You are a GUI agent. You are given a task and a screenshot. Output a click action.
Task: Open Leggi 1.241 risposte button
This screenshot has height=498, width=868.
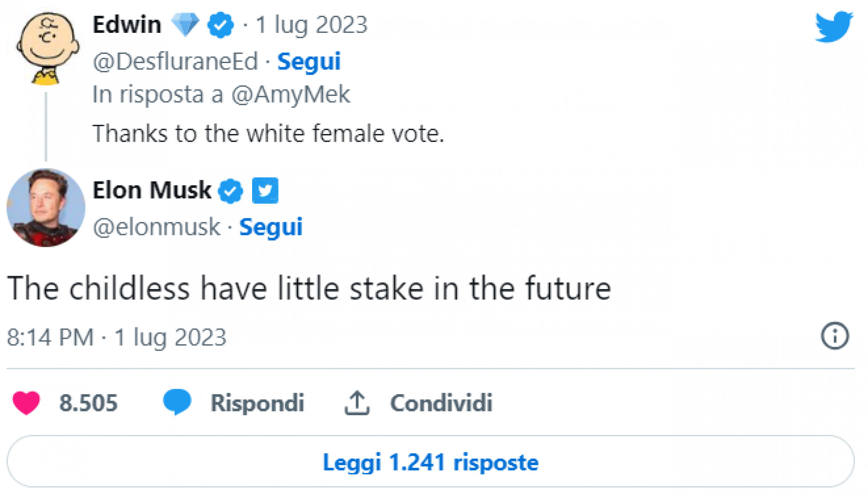[x=430, y=462]
